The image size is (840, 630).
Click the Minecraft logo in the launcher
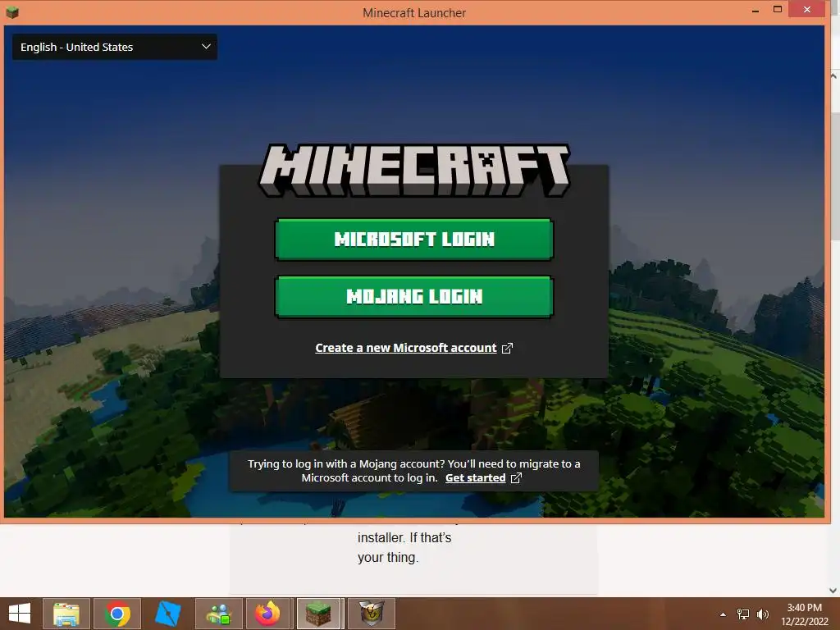[414, 171]
